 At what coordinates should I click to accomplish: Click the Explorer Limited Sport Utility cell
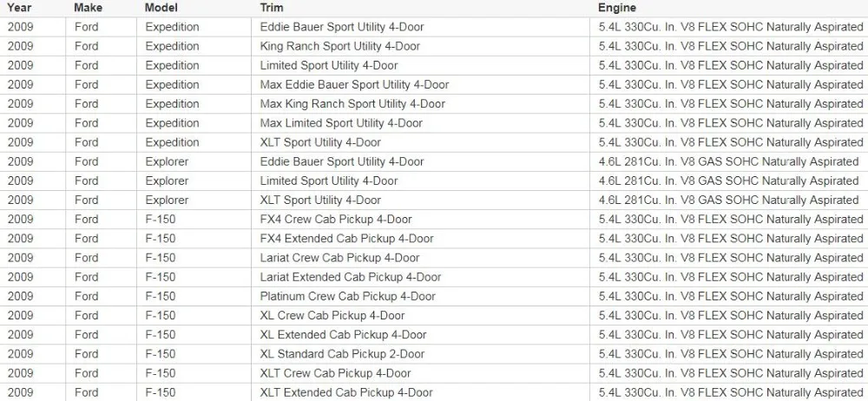point(420,181)
